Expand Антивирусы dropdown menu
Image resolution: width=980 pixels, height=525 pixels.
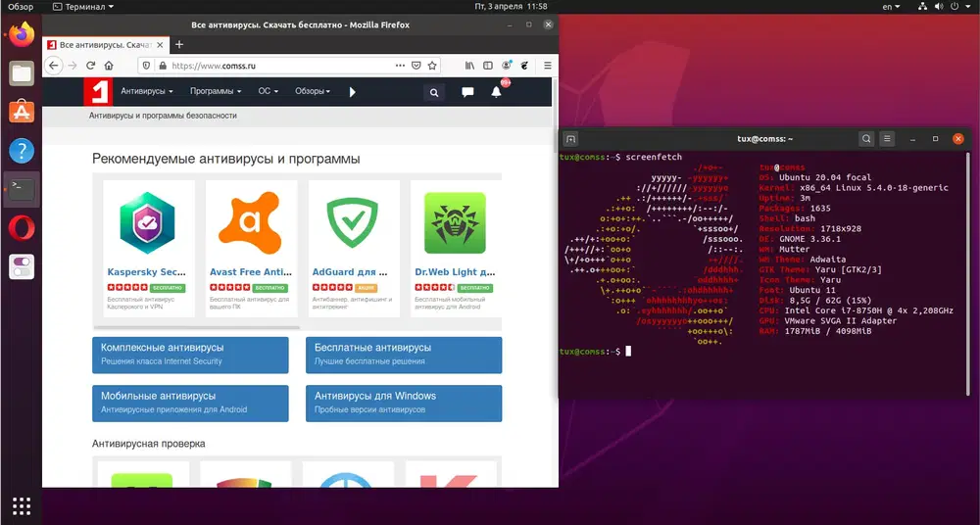147,91
